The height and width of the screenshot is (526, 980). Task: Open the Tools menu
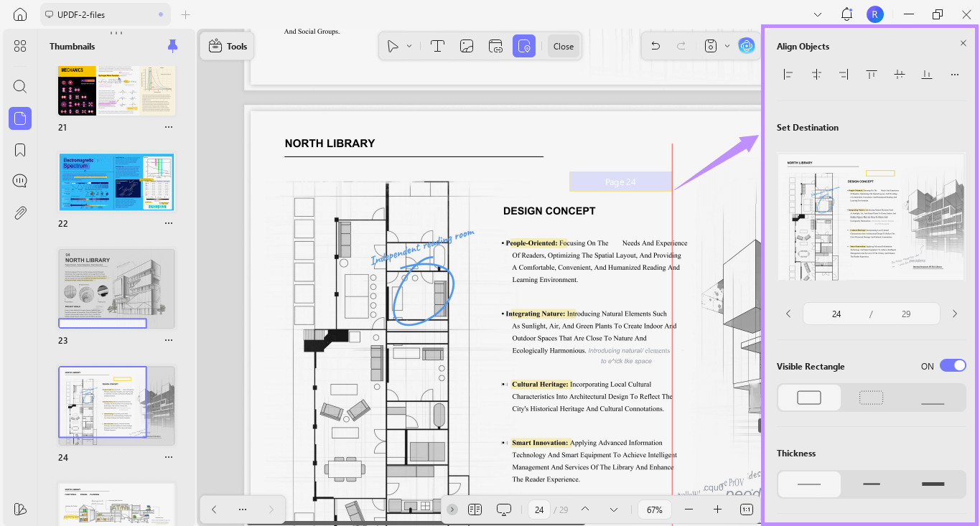point(228,46)
